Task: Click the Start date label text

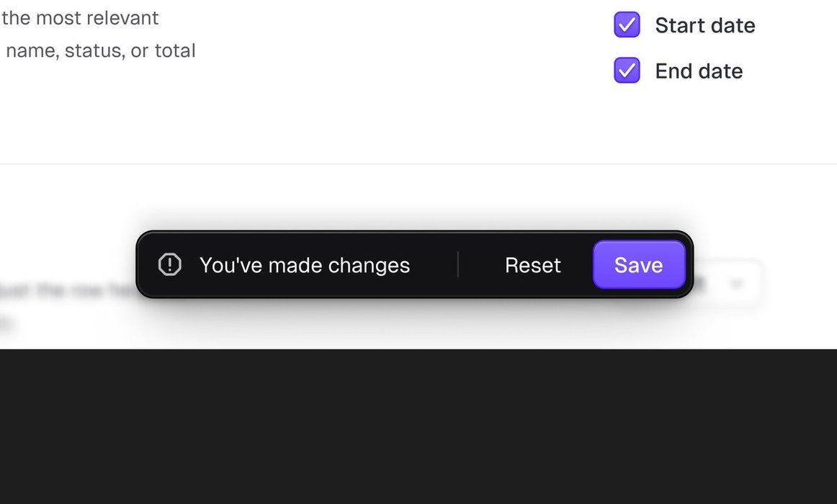Action: click(x=704, y=25)
